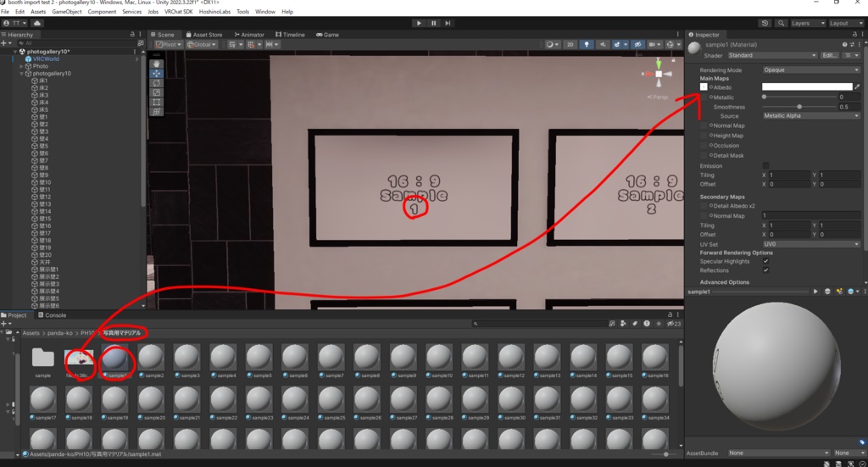Click the Albedo white color swatch
The height and width of the screenshot is (467, 868).
(x=807, y=86)
